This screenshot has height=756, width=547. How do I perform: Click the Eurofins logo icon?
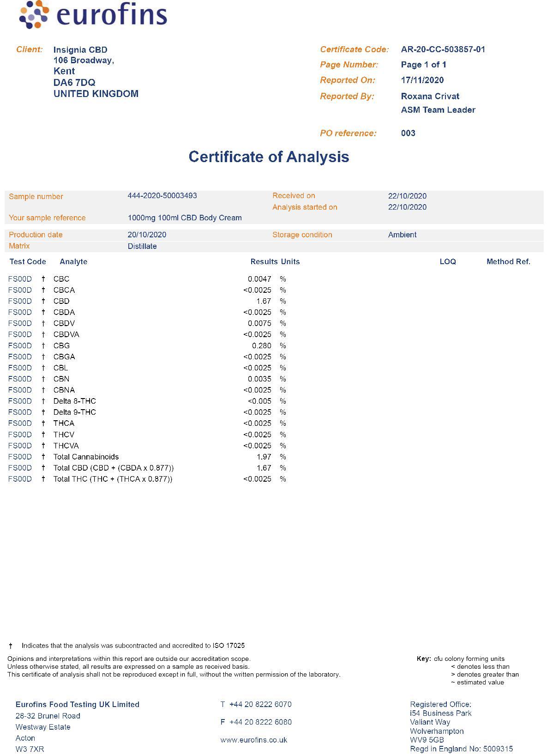pyautogui.click(x=34, y=14)
